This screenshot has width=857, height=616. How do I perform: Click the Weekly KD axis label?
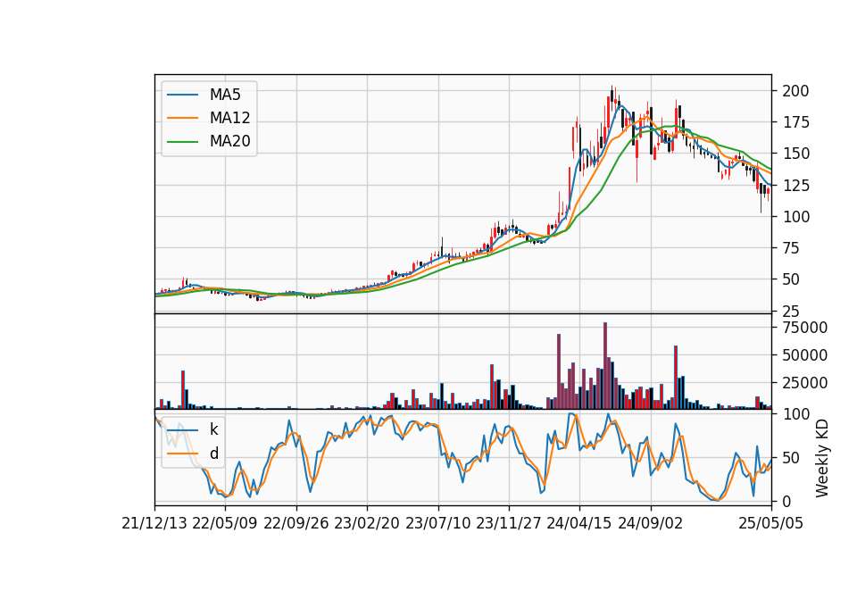[821, 458]
